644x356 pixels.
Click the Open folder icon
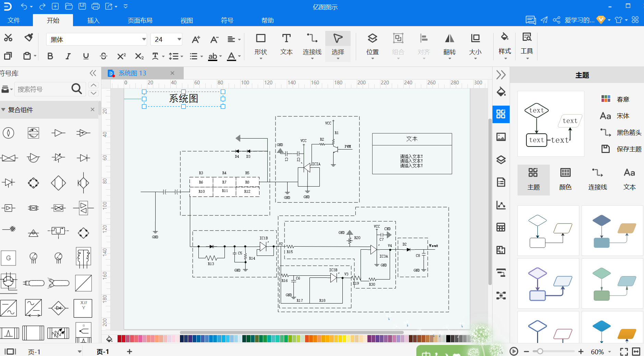(69, 6)
